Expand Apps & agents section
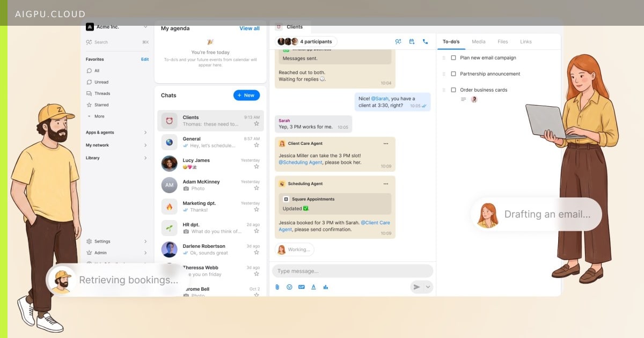 pos(145,133)
